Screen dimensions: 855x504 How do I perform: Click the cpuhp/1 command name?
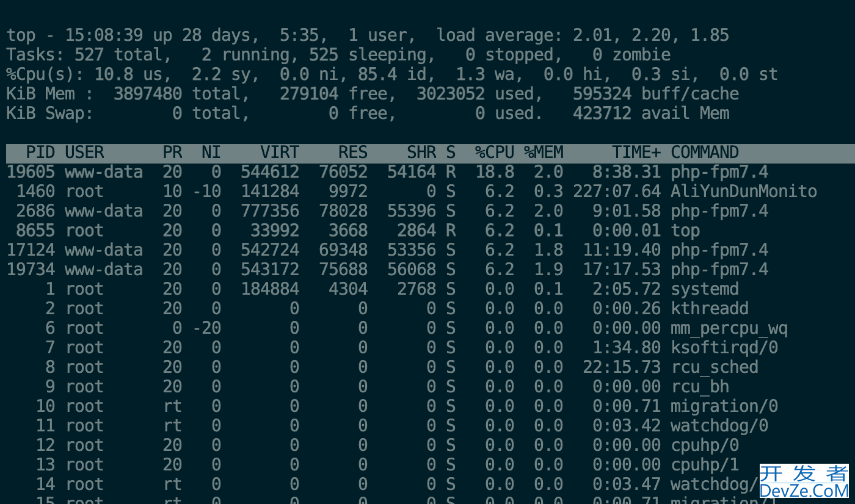click(x=705, y=465)
